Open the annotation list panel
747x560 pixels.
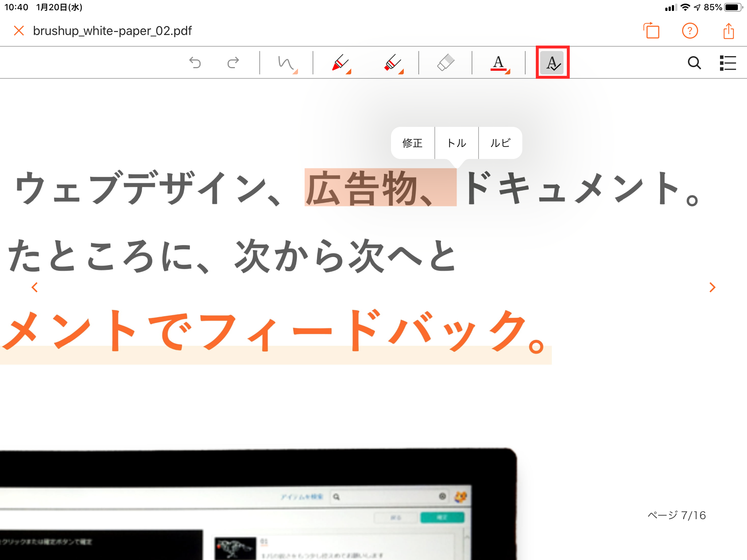[728, 63]
